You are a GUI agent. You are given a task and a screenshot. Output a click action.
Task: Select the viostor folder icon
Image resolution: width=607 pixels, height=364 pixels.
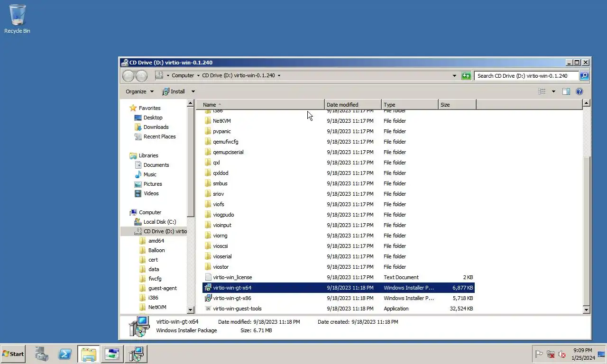point(208,267)
